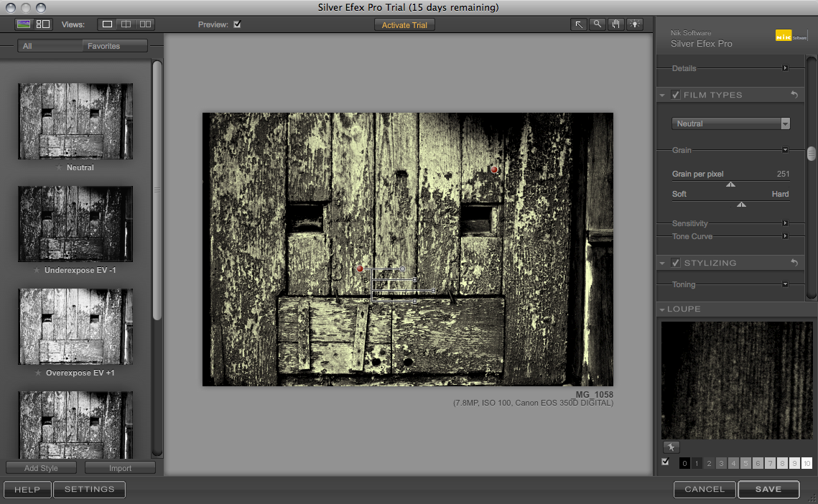The height and width of the screenshot is (504, 818).
Task: Collapse the Grain section
Action: [x=785, y=150]
